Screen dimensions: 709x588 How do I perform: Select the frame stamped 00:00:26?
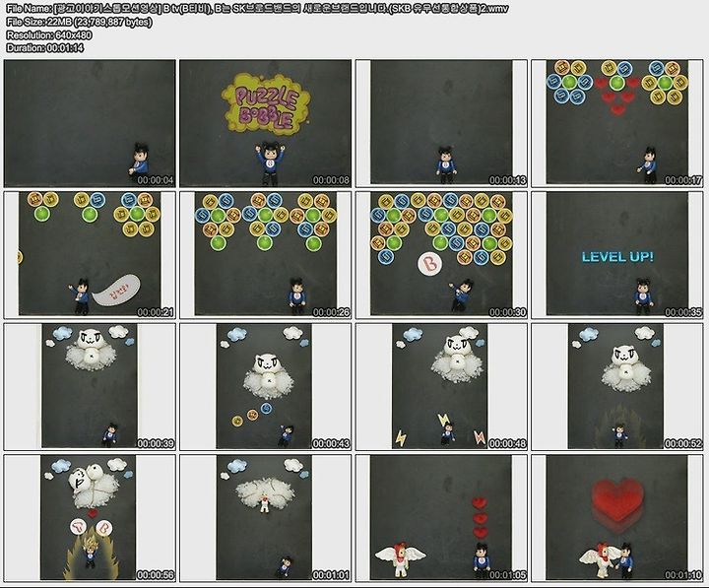click(266, 255)
